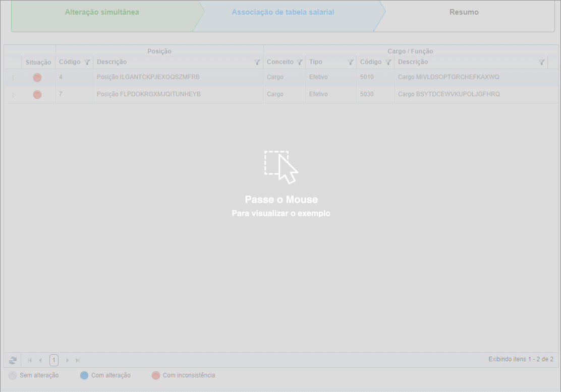561x392 pixels.
Task: Click the refresh icon in the pager
Action: (13, 360)
